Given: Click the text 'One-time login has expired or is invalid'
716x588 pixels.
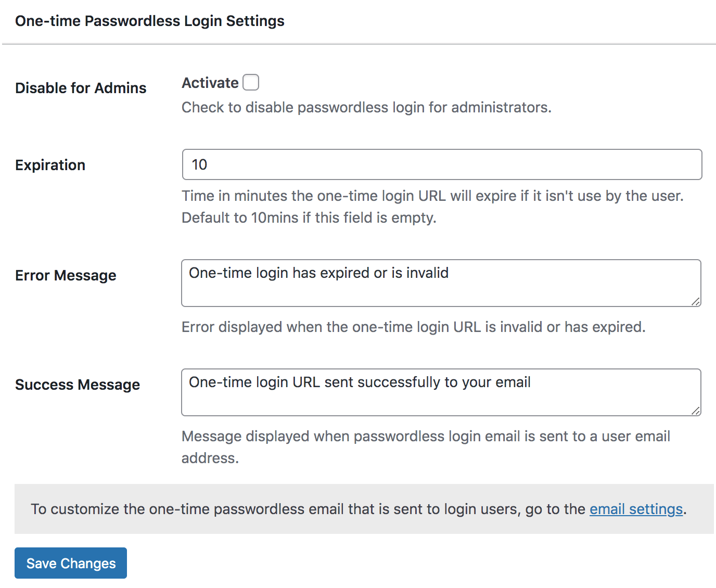Looking at the screenshot, I should coord(318,273).
